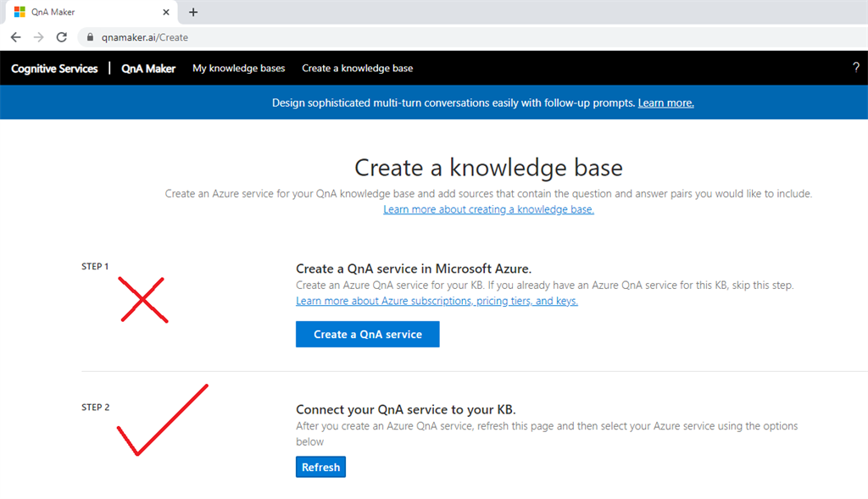Open Learn more about creating a knowledge base

[x=488, y=209]
